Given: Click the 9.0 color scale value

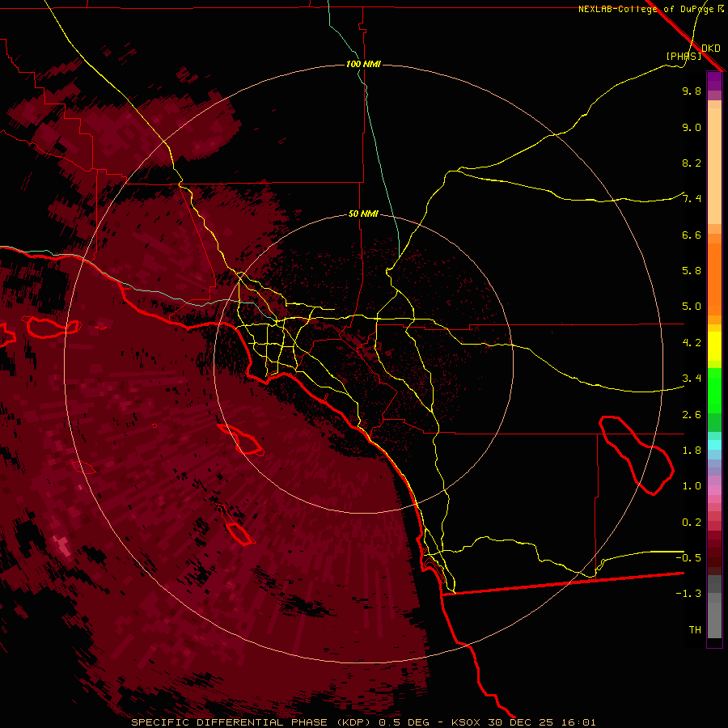Looking at the screenshot, I should coord(692,127).
